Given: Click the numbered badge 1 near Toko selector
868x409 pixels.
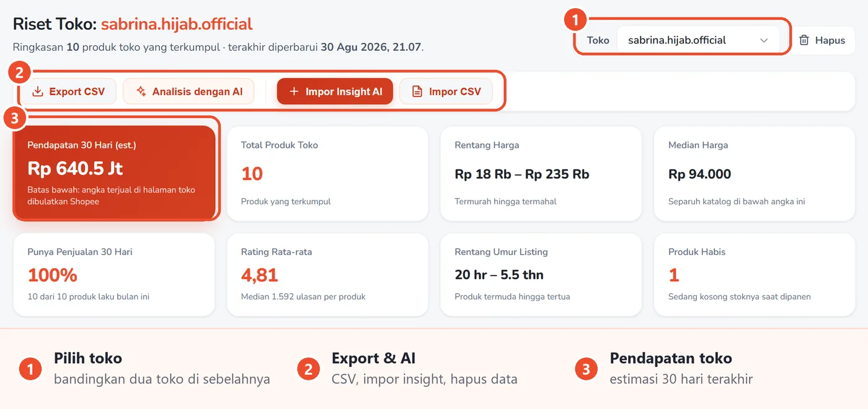Looking at the screenshot, I should coord(575,20).
